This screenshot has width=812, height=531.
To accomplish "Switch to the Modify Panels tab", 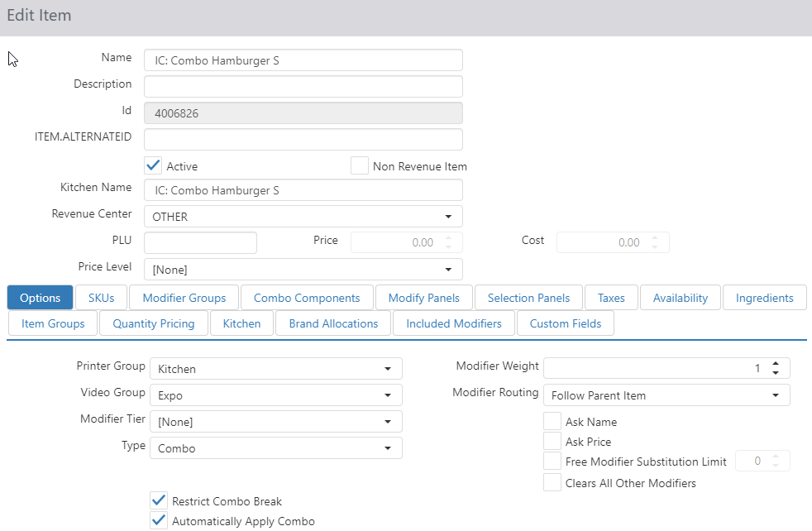I will (424, 298).
